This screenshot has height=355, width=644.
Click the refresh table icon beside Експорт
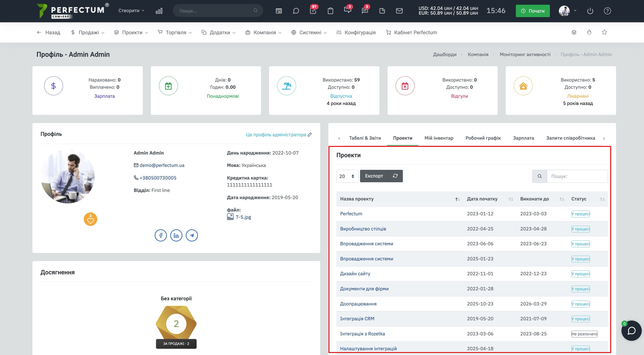[x=395, y=176]
